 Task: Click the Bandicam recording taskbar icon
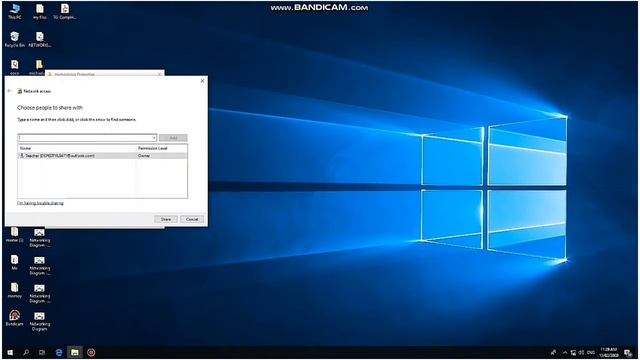point(91,352)
